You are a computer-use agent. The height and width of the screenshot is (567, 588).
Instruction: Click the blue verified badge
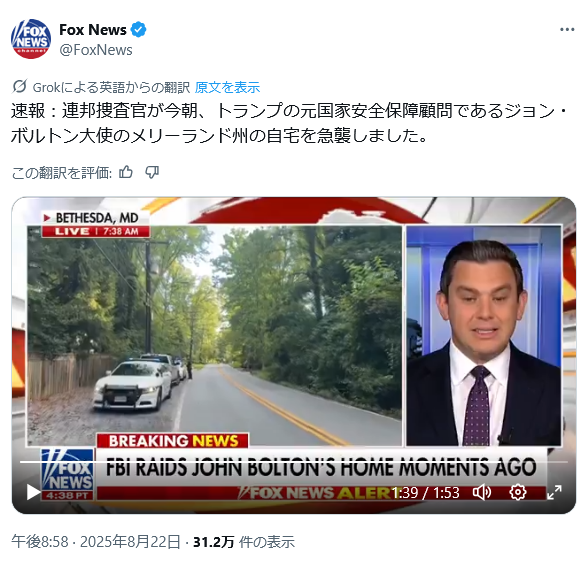[138, 30]
